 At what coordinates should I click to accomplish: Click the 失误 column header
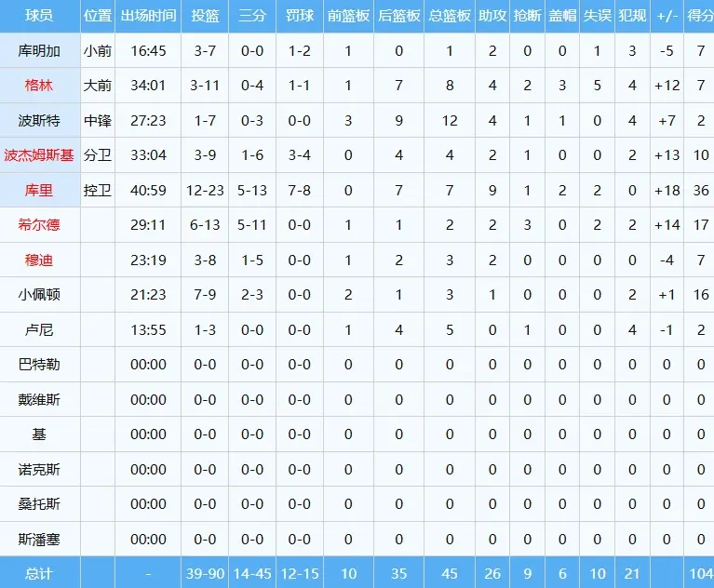[x=598, y=16]
